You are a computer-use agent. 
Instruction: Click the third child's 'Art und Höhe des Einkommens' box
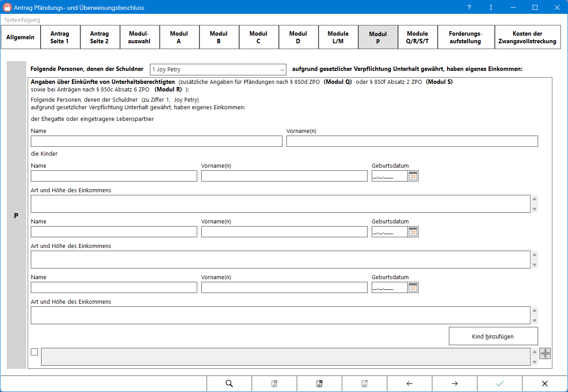281,315
